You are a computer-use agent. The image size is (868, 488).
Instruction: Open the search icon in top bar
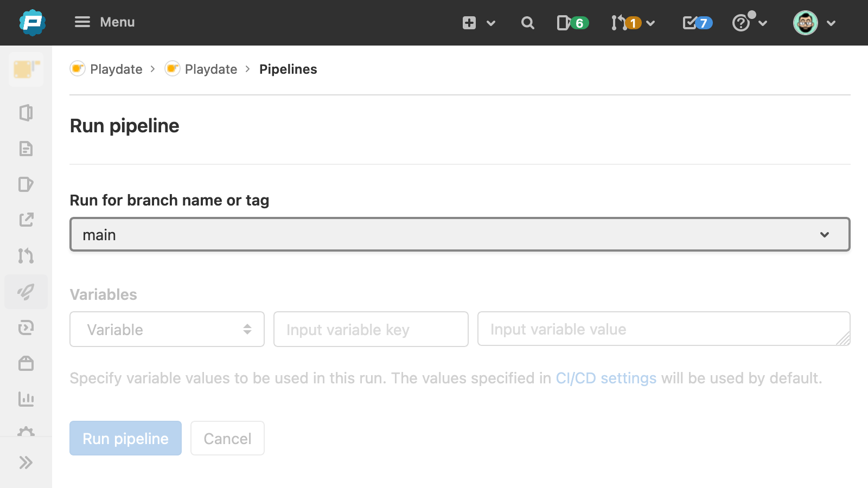(527, 23)
